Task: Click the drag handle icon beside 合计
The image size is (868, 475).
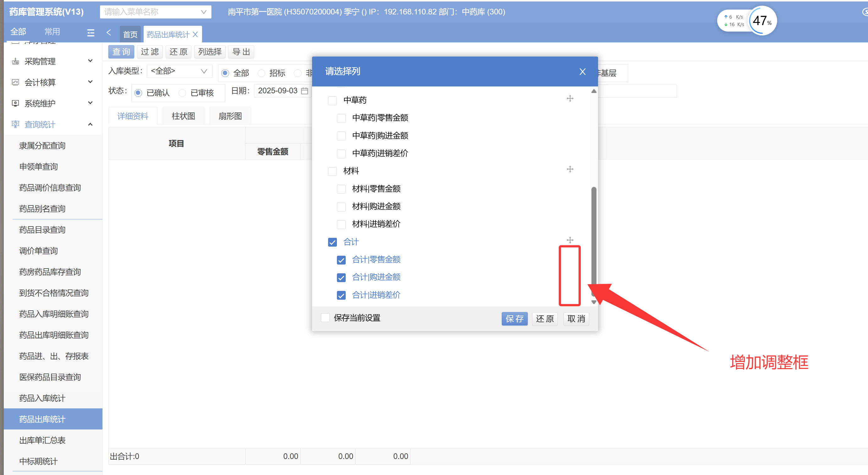Action: pyautogui.click(x=570, y=240)
